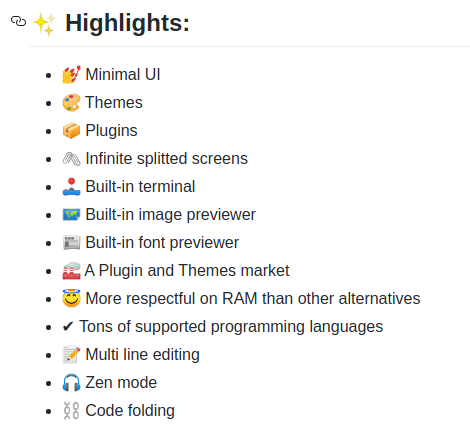The image size is (470, 439).
Task: Click the angel smiley emoji beside RAM text
Action: point(71,298)
